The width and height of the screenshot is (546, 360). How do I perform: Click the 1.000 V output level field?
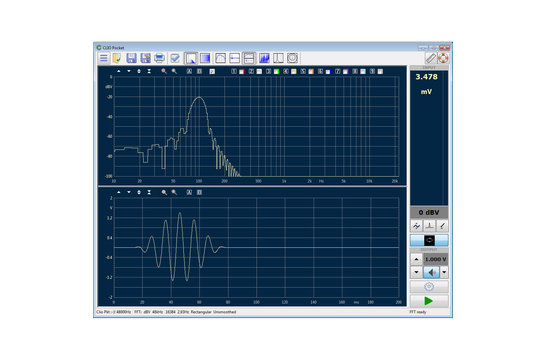(x=436, y=259)
